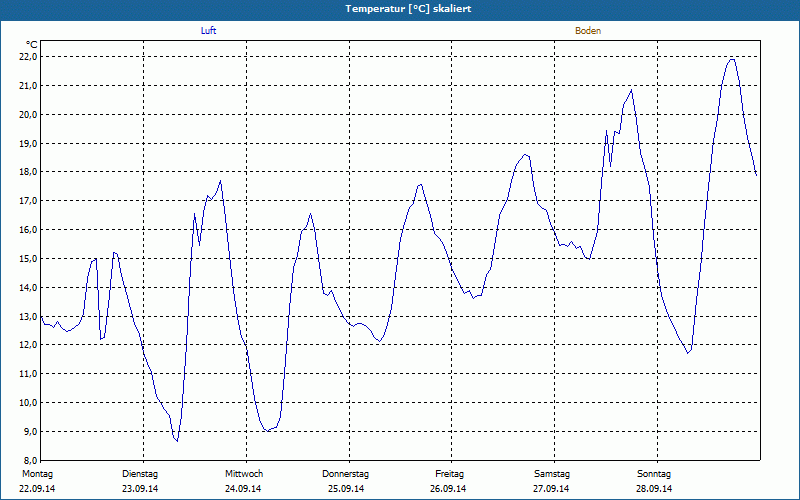Click the blue Luft legend label

click(x=208, y=31)
